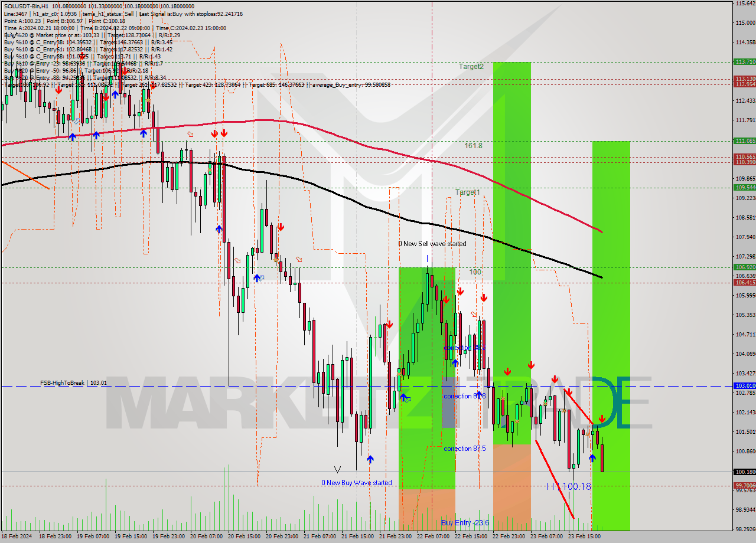Image resolution: width=756 pixels, height=543 pixels.
Task: Click the 'correction 61.8' label
Action: coord(465,395)
